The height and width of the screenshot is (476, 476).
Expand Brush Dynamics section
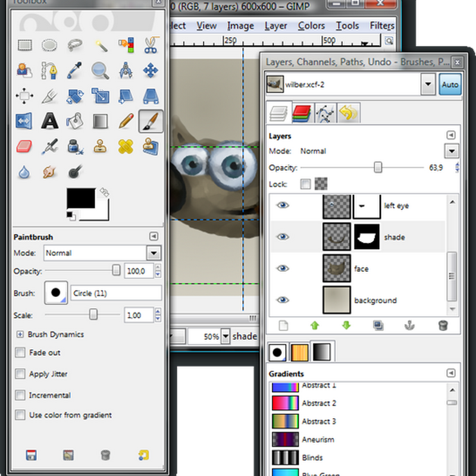[x=20, y=334]
